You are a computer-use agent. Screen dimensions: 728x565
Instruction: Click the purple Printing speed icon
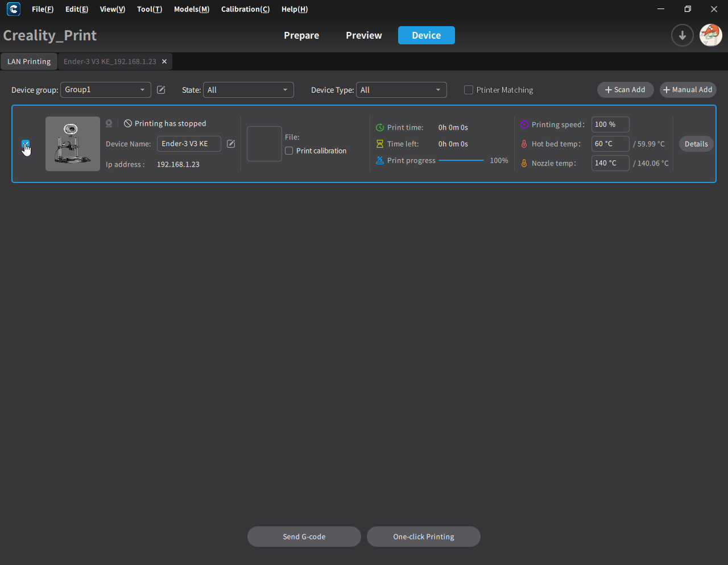coord(524,124)
